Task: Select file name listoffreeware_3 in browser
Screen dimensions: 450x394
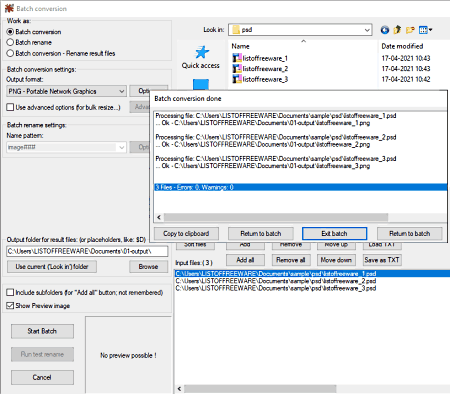Action: (265, 79)
